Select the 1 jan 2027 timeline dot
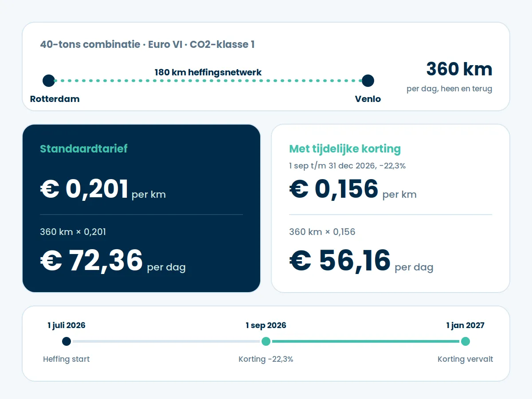 click(x=465, y=341)
